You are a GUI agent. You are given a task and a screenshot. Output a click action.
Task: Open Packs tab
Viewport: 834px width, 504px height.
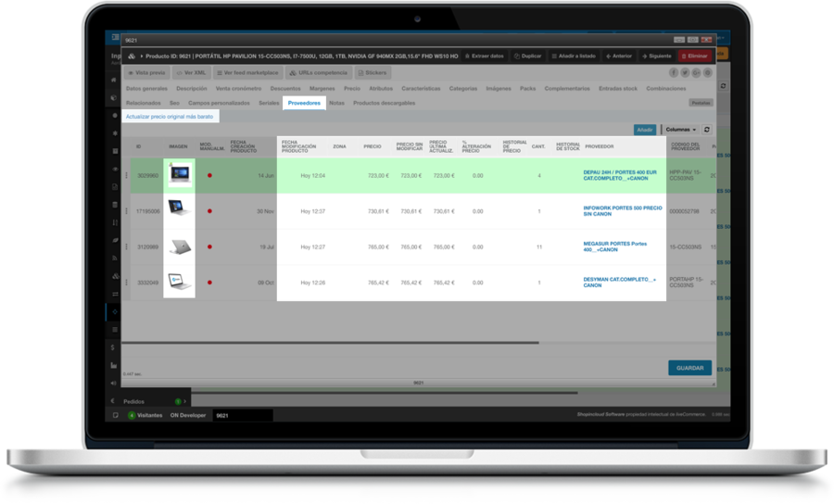(527, 89)
